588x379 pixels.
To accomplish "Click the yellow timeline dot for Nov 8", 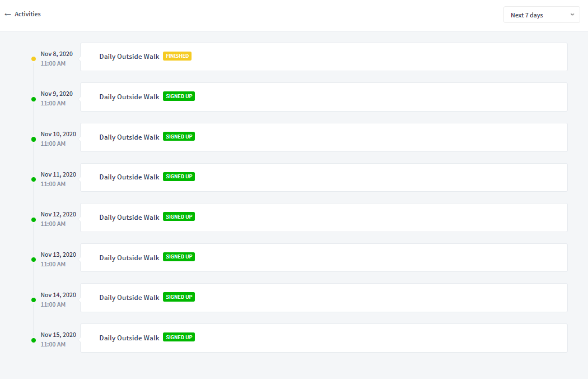I will pyautogui.click(x=34, y=59).
